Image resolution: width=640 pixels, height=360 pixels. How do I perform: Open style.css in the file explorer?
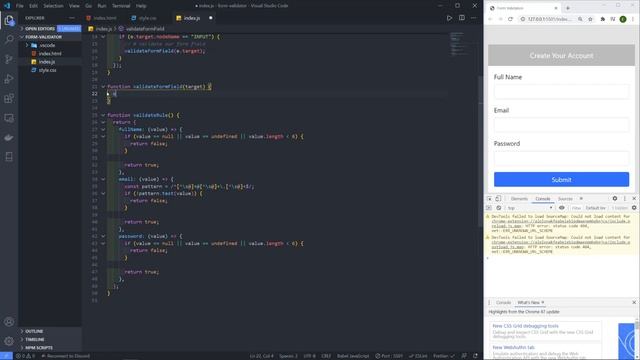47,70
